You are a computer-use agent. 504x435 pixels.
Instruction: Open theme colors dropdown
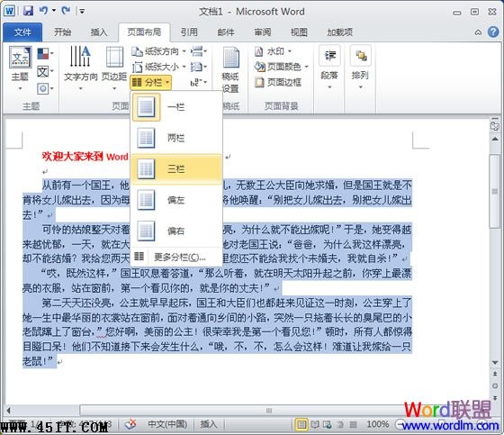click(45, 53)
